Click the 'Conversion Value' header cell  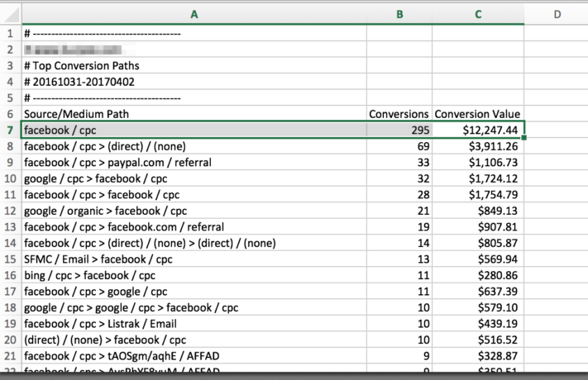(x=477, y=114)
